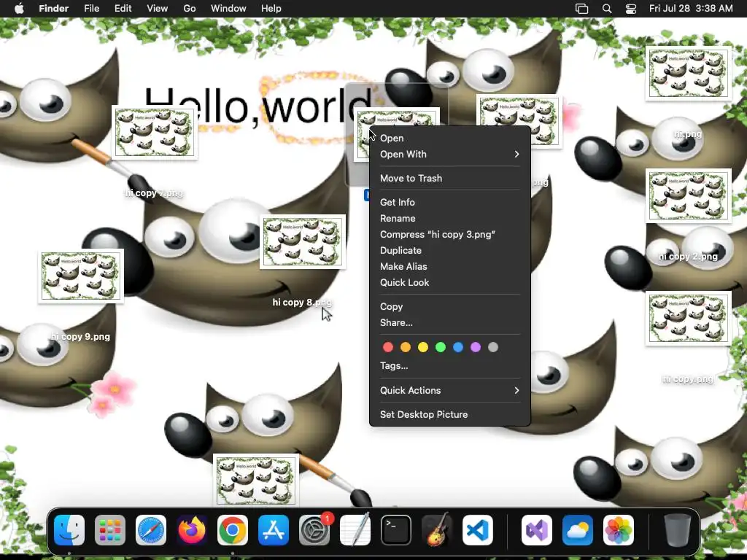Open System Preferences with the notification badge

click(314, 530)
